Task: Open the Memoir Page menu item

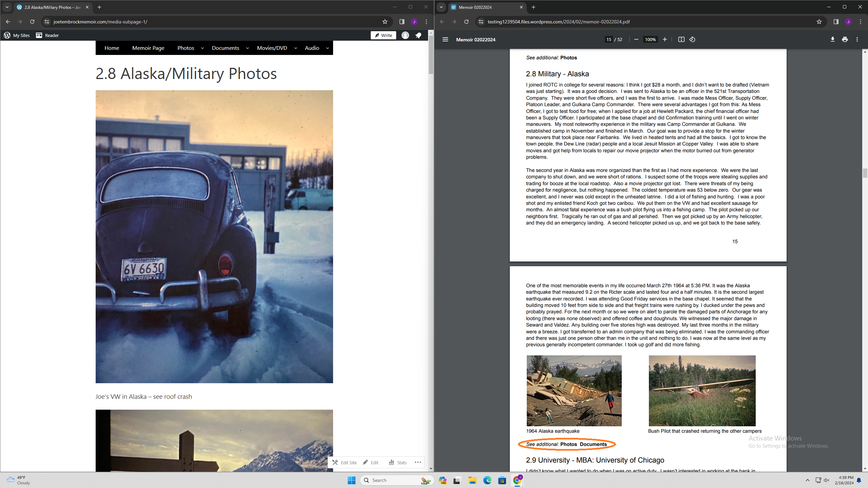Action: 148,48
